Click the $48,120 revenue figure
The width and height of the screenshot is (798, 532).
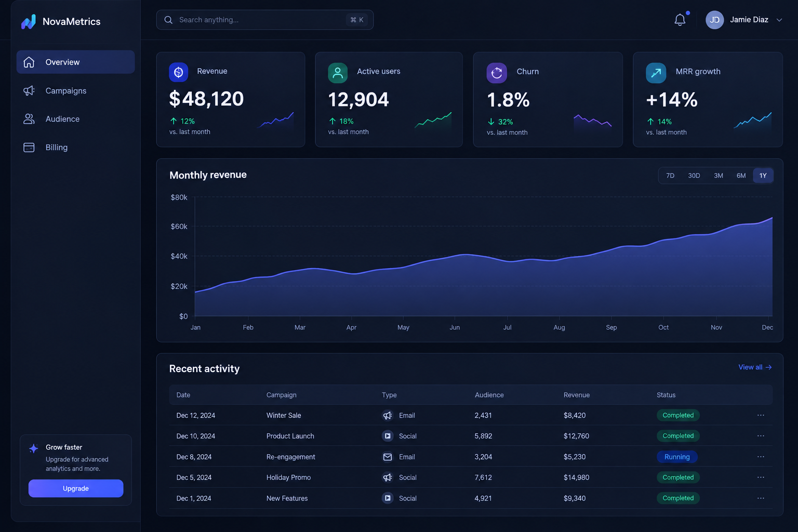point(206,99)
